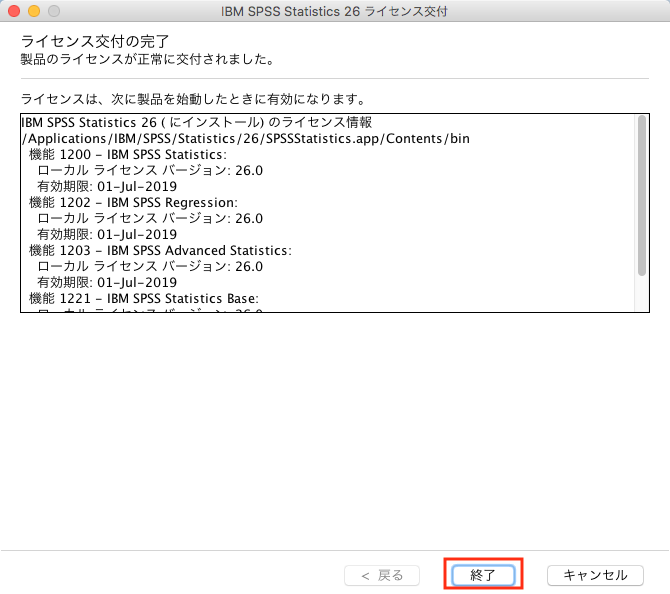Minimize the window with the yellow button
This screenshot has height=594, width=670.
coord(34,11)
